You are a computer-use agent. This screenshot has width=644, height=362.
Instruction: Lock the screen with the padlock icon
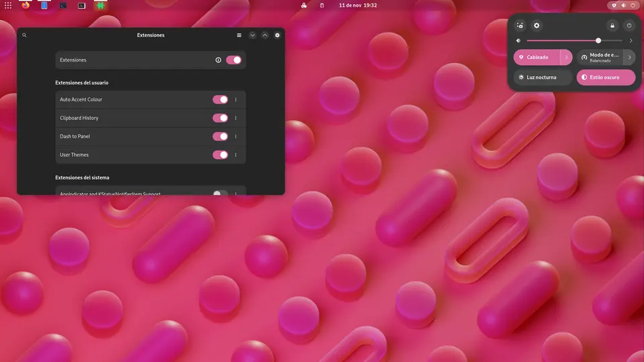point(612,25)
